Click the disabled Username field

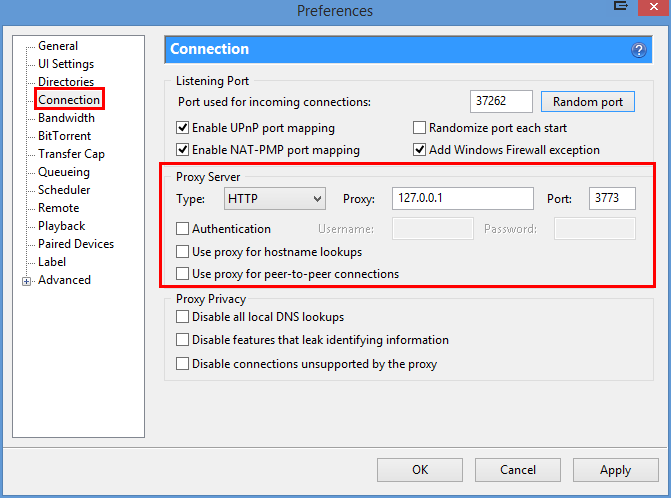coord(433,229)
